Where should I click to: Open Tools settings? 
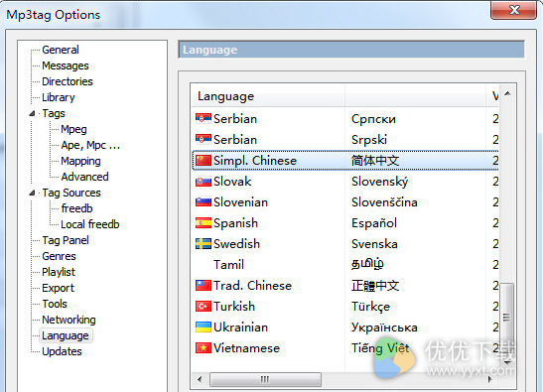coord(55,304)
